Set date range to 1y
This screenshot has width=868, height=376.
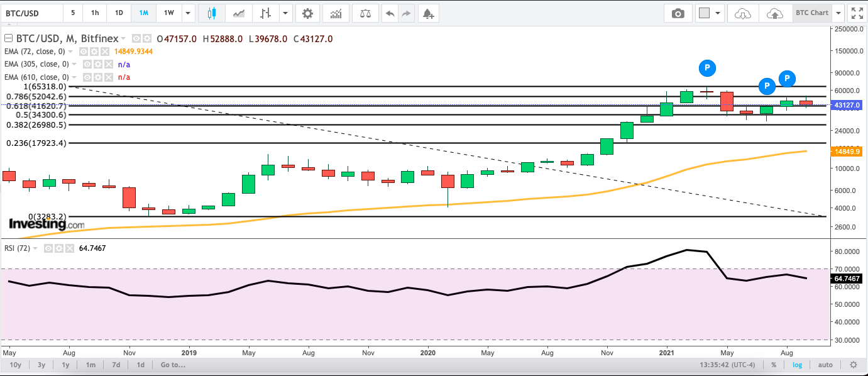coord(65,365)
